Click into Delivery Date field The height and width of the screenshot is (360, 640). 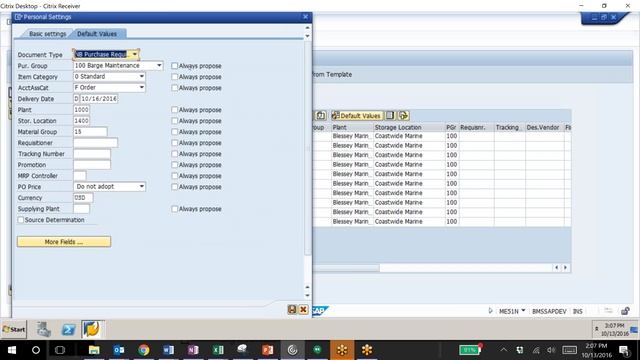point(99,99)
